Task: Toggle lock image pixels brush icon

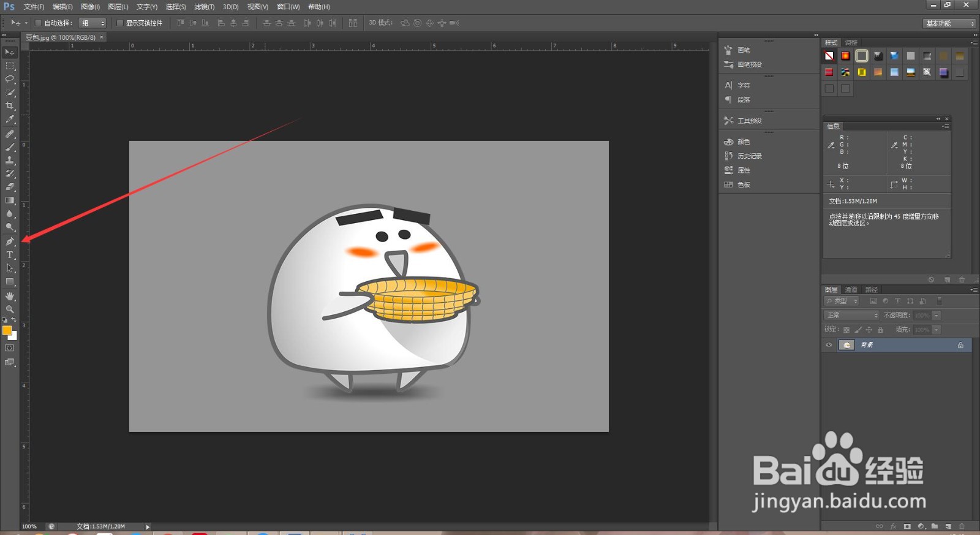Action: (x=858, y=330)
